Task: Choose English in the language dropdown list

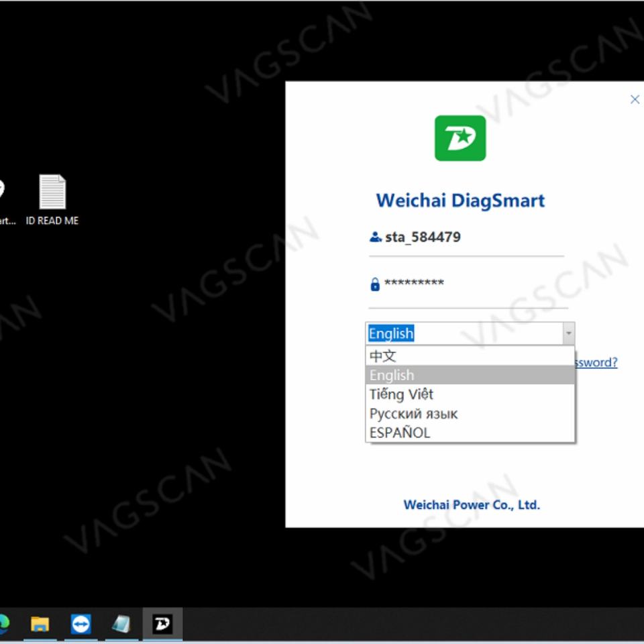Action: coord(470,375)
